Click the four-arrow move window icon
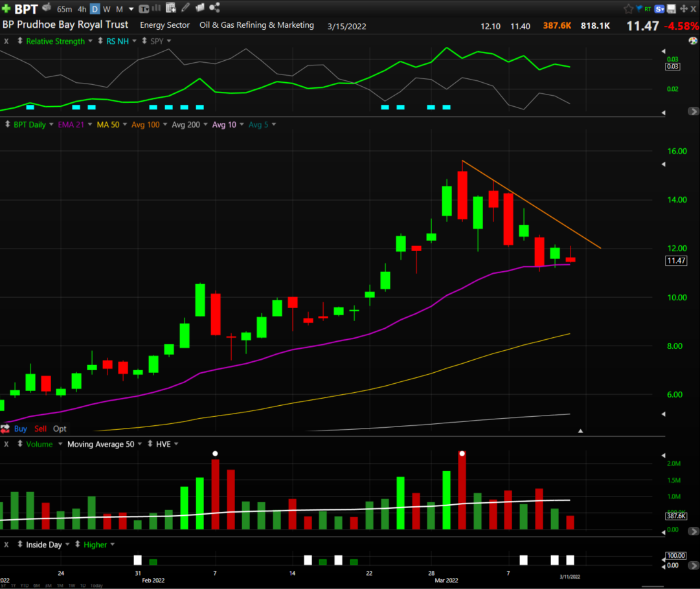 click(683, 8)
